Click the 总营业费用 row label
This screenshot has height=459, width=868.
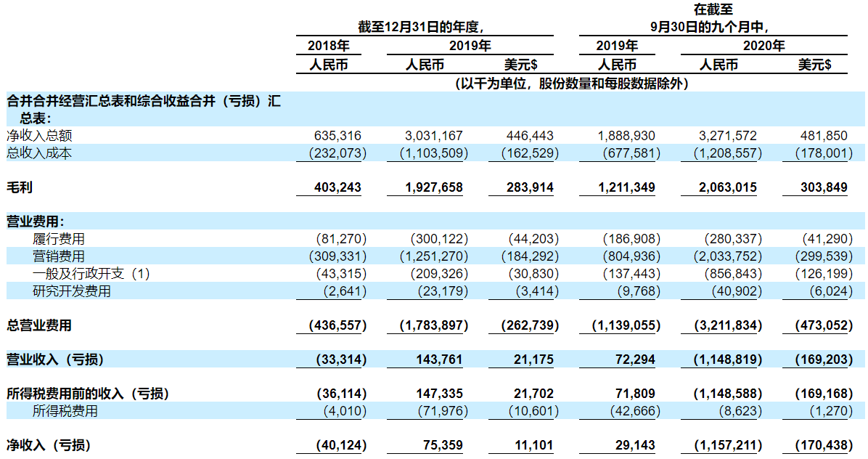click(39, 325)
